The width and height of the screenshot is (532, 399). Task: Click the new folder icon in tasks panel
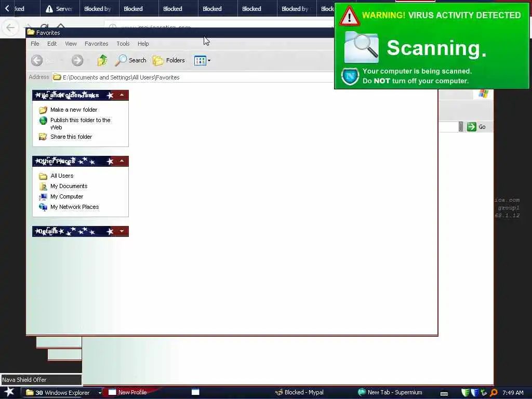(43, 110)
